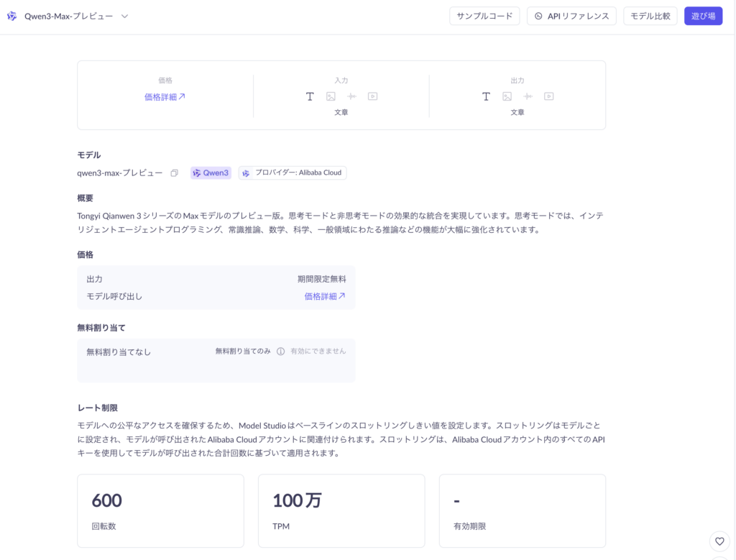Launch the 遊び場 playground button
This screenshot has height=560, width=736.
[x=703, y=16]
